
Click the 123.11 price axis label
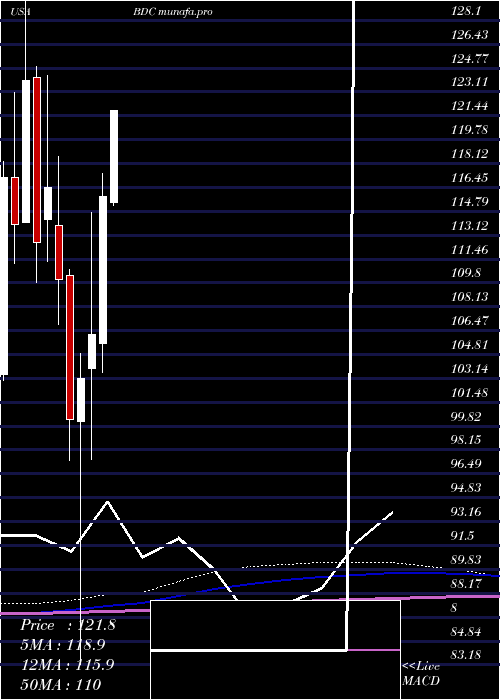click(470, 82)
